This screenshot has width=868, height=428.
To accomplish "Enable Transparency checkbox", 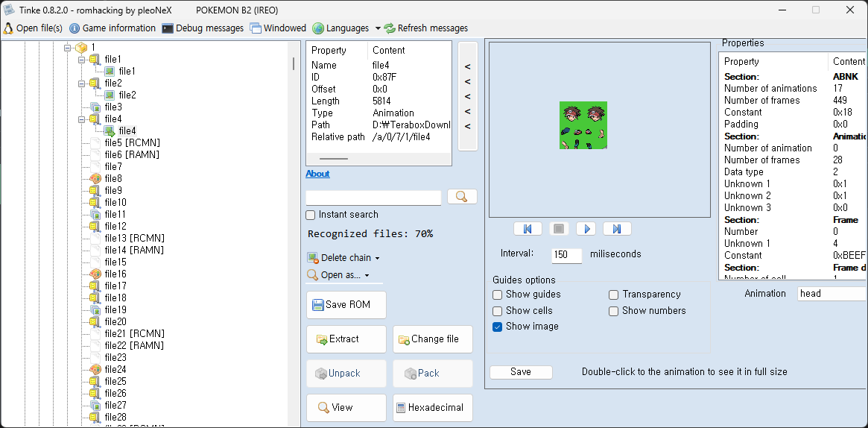I will pyautogui.click(x=613, y=295).
